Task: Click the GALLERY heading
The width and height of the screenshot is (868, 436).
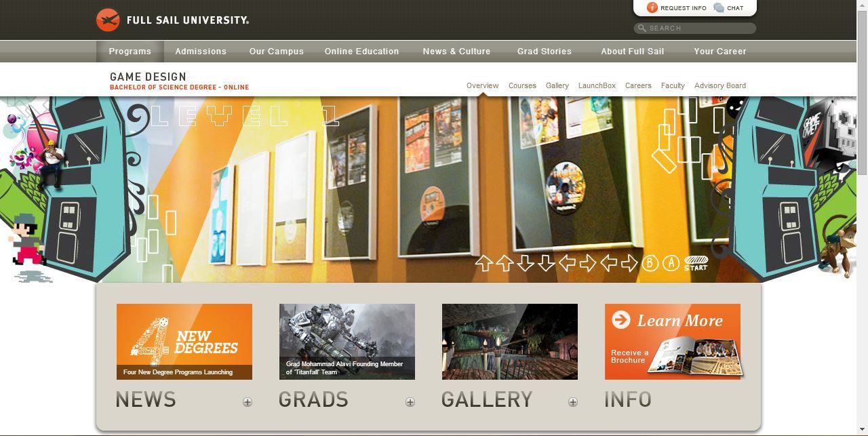Action: [487, 400]
